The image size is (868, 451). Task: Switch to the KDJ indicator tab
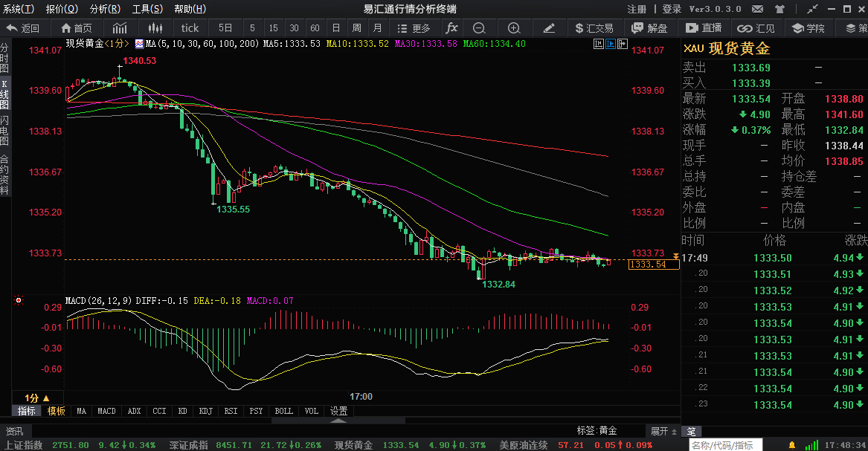tap(206, 411)
